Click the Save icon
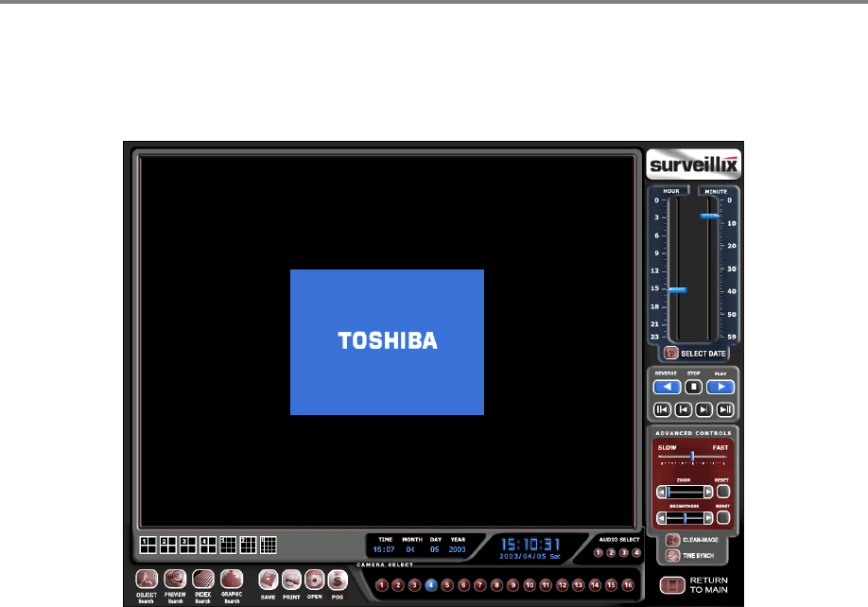Screen dimensions: 868x607 (268, 581)
